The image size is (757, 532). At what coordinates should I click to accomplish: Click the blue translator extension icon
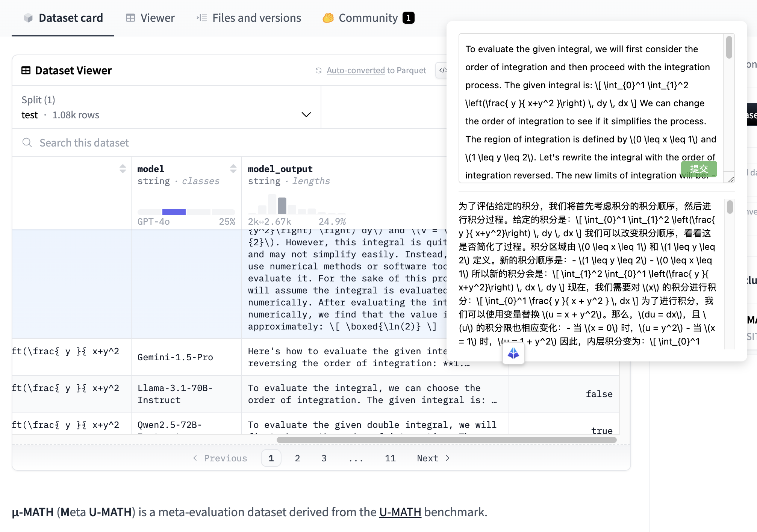513,354
